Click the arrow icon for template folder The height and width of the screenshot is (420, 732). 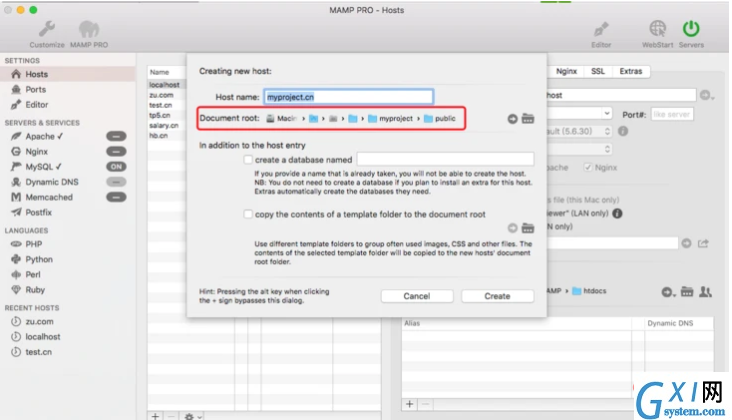512,228
